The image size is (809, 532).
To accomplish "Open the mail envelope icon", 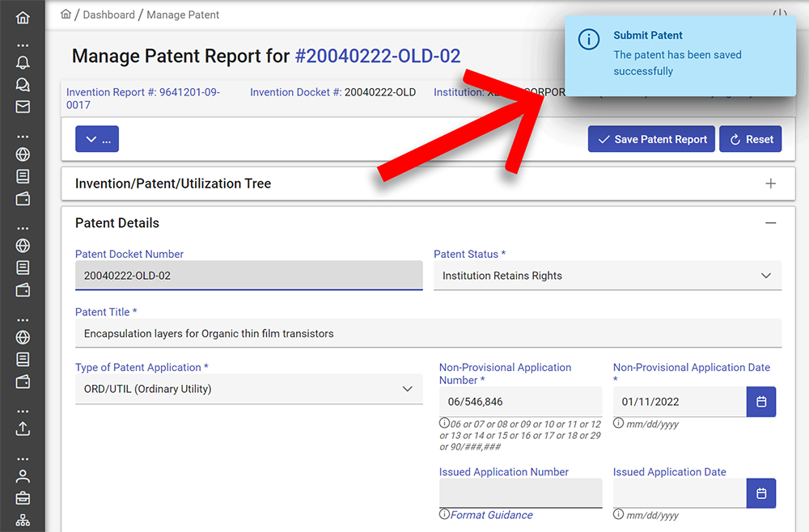I will 23,107.
